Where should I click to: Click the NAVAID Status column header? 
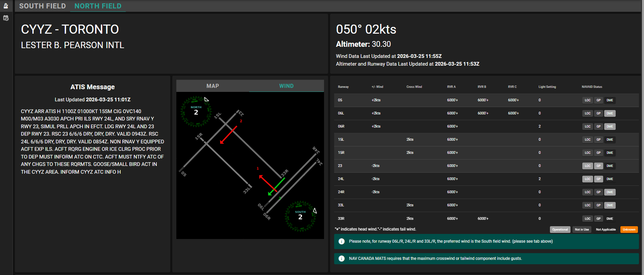click(592, 87)
